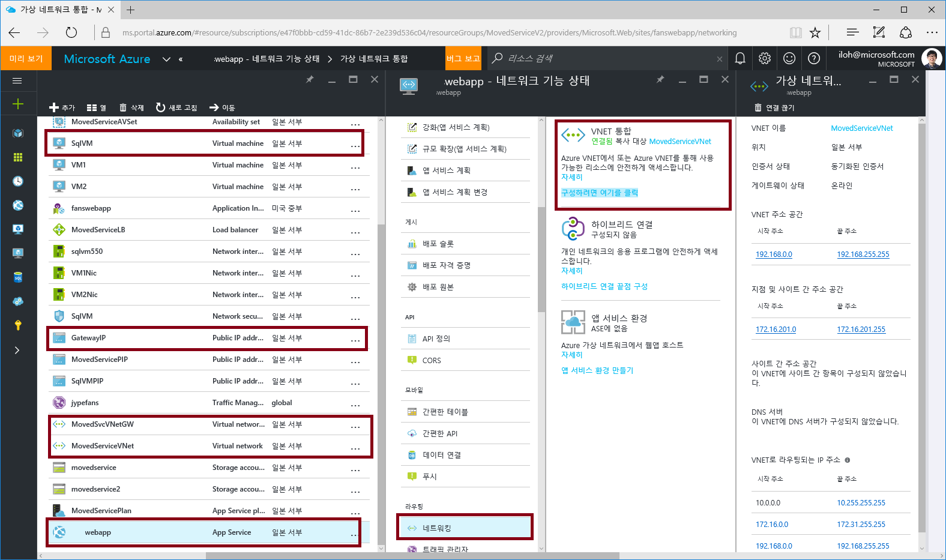The height and width of the screenshot is (560, 946).
Task: Click create App Service Environment link
Action: click(597, 370)
